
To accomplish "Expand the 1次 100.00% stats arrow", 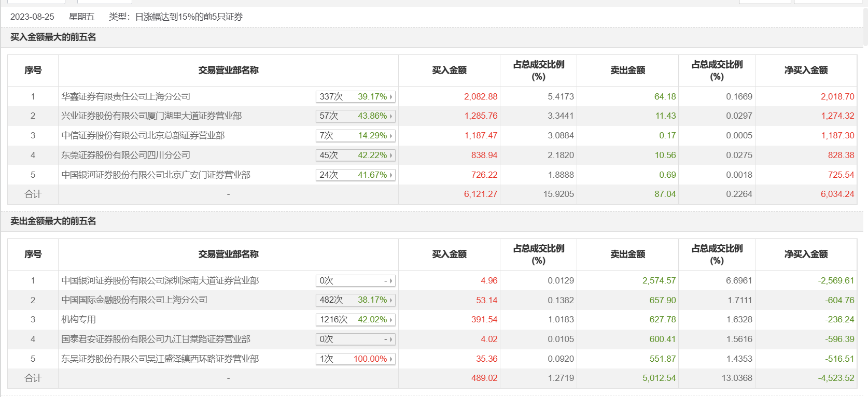I will [x=391, y=359].
